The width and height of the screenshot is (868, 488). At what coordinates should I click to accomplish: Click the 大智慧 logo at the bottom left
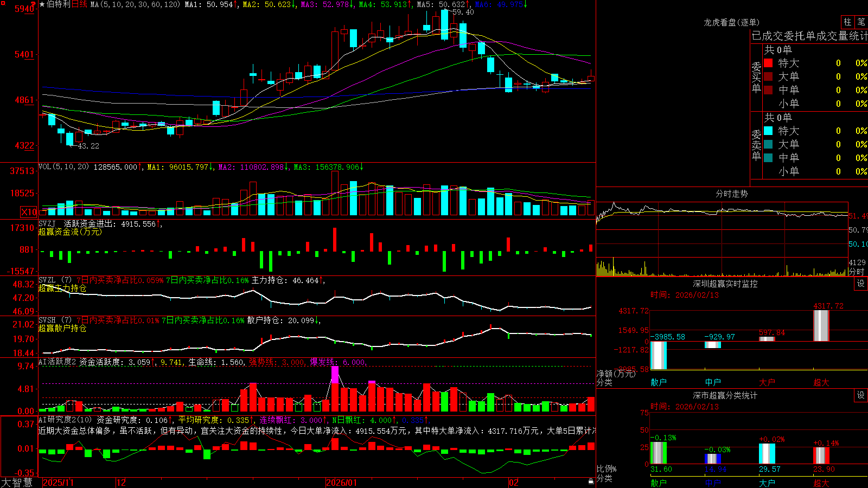pyautogui.click(x=17, y=483)
